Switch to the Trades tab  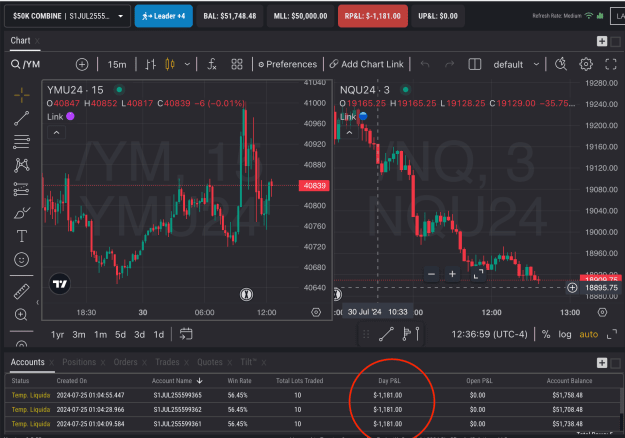tap(167, 362)
